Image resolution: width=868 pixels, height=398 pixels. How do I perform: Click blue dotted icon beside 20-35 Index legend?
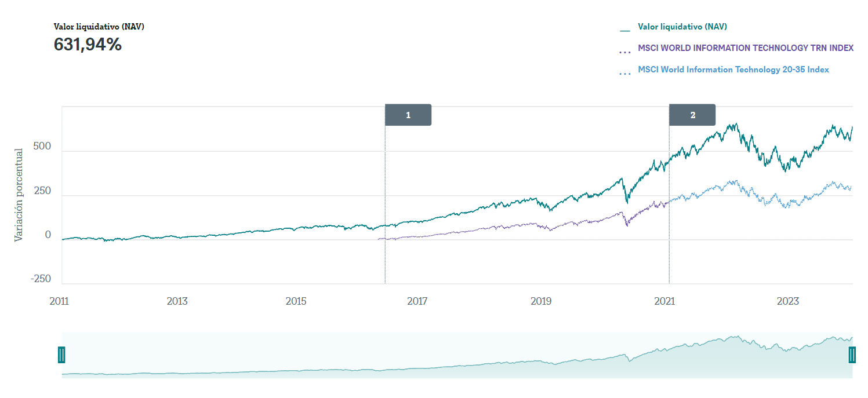(x=624, y=74)
